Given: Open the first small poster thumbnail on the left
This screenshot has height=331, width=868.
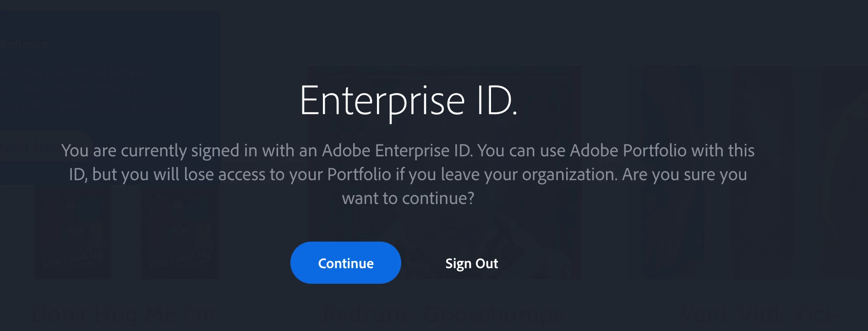Looking at the screenshot, I should point(72,232).
